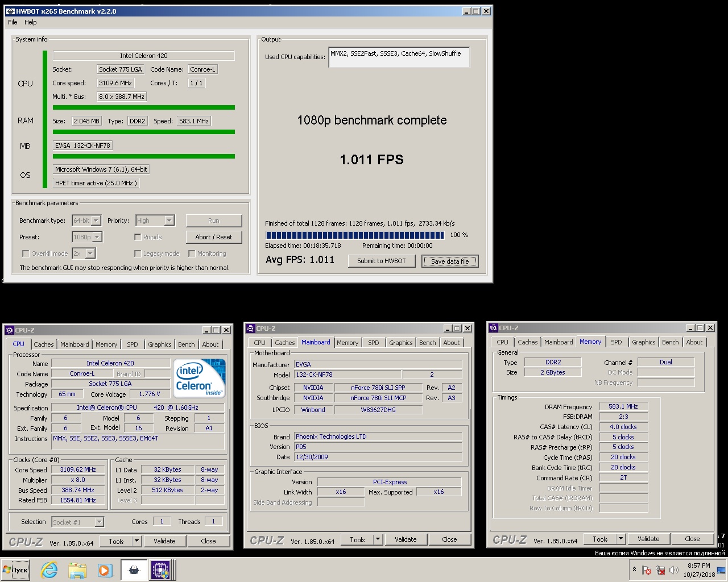Viewport: 728px width, 582px height.
Task: Click the nForce 780i SLI SPP chipset value
Action: (378, 388)
